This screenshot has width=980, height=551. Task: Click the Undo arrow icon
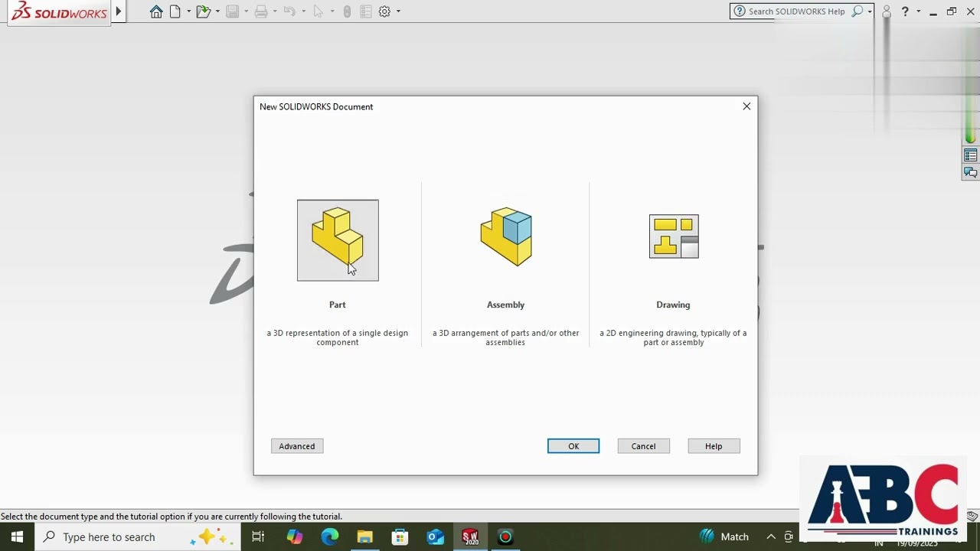click(289, 11)
